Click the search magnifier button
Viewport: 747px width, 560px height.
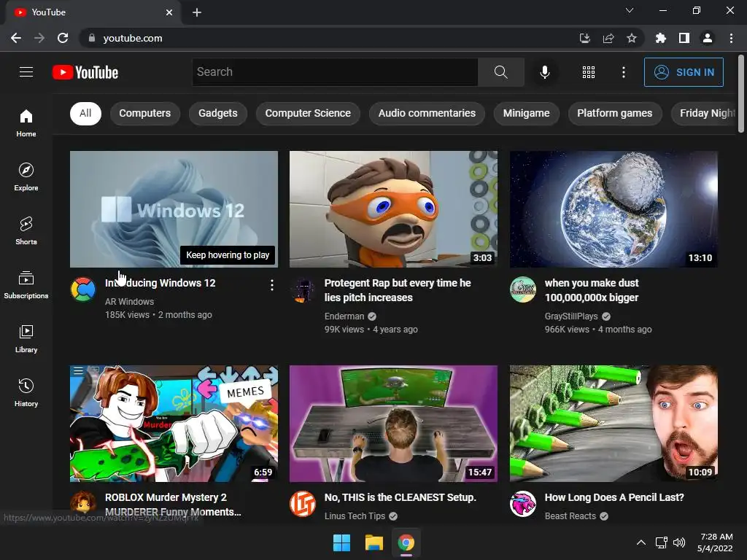(x=500, y=72)
